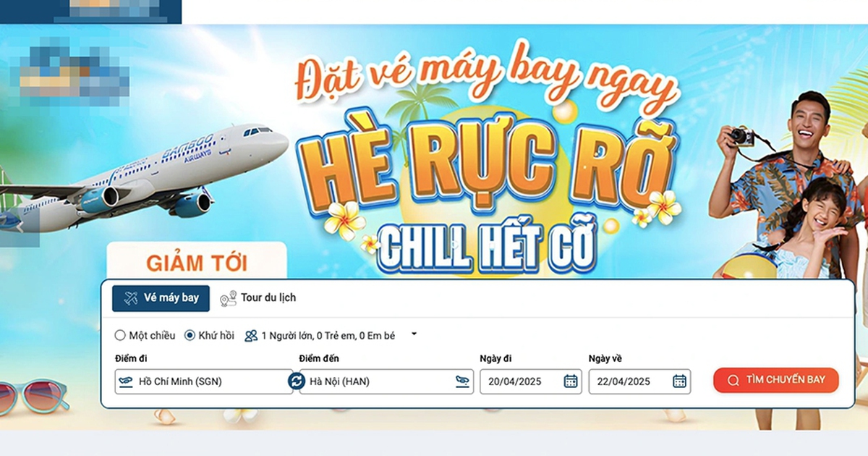Screen dimensions: 868x456
Task: Click plane takeoff icon in Điểm đi field
Action: (127, 381)
